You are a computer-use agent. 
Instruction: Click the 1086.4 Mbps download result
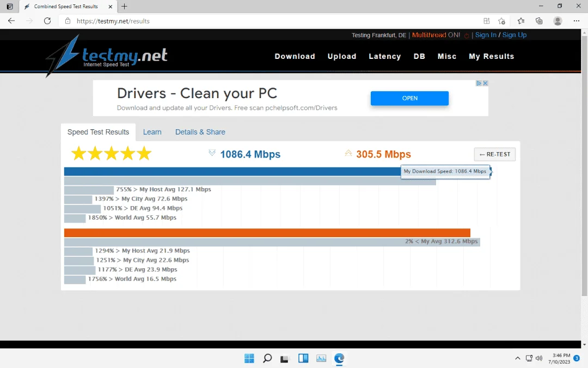point(250,154)
